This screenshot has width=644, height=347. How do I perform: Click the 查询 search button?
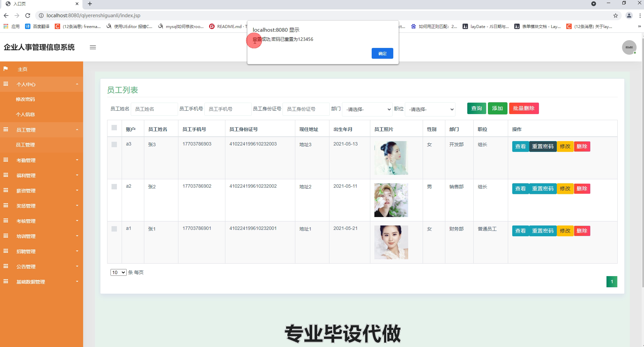[x=477, y=108]
